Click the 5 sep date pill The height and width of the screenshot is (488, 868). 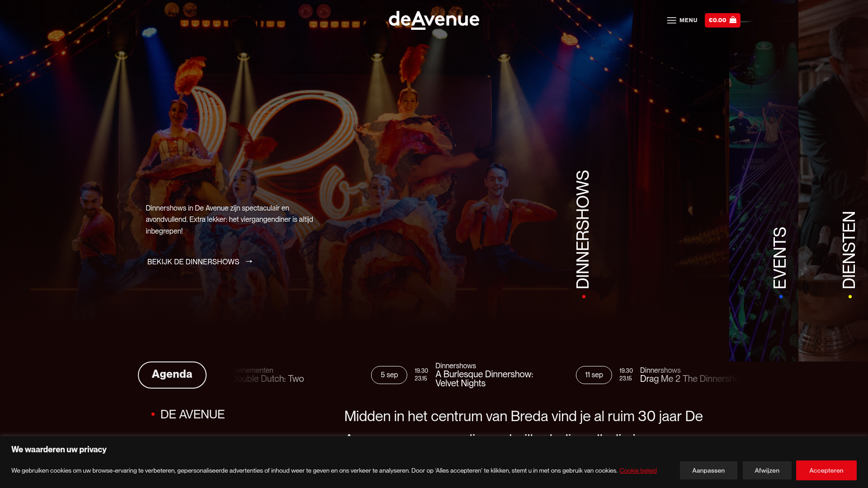point(389,375)
